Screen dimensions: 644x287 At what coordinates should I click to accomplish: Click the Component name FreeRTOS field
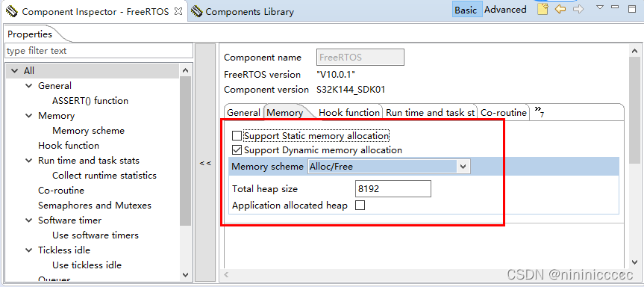(x=360, y=57)
